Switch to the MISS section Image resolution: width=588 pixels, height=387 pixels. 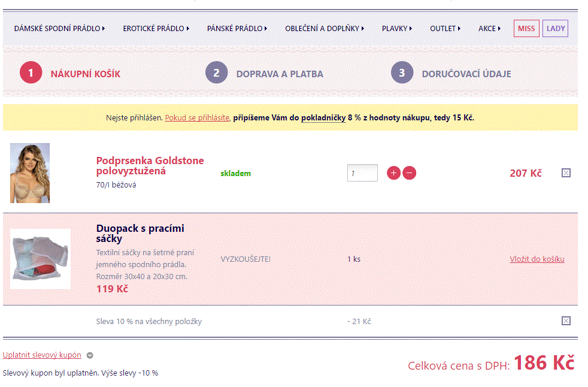pos(526,29)
